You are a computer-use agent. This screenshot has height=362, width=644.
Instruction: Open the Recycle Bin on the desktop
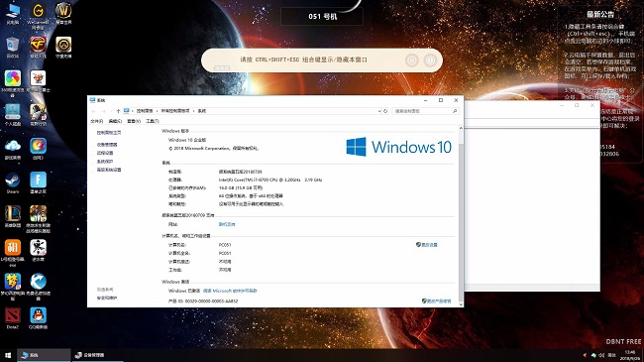[13, 48]
